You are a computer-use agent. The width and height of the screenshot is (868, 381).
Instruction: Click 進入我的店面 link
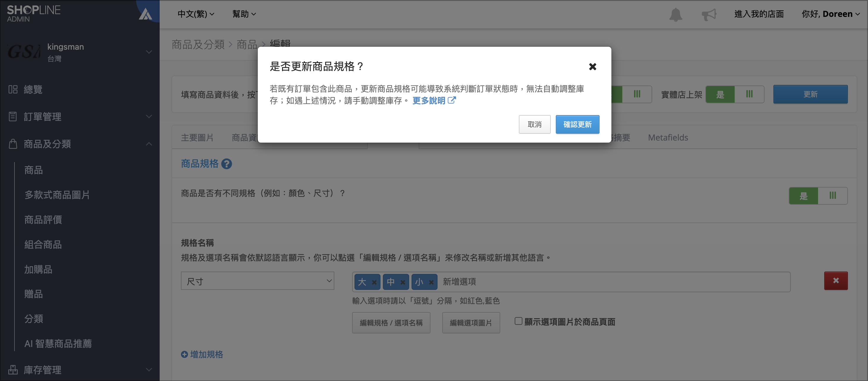[x=759, y=14]
